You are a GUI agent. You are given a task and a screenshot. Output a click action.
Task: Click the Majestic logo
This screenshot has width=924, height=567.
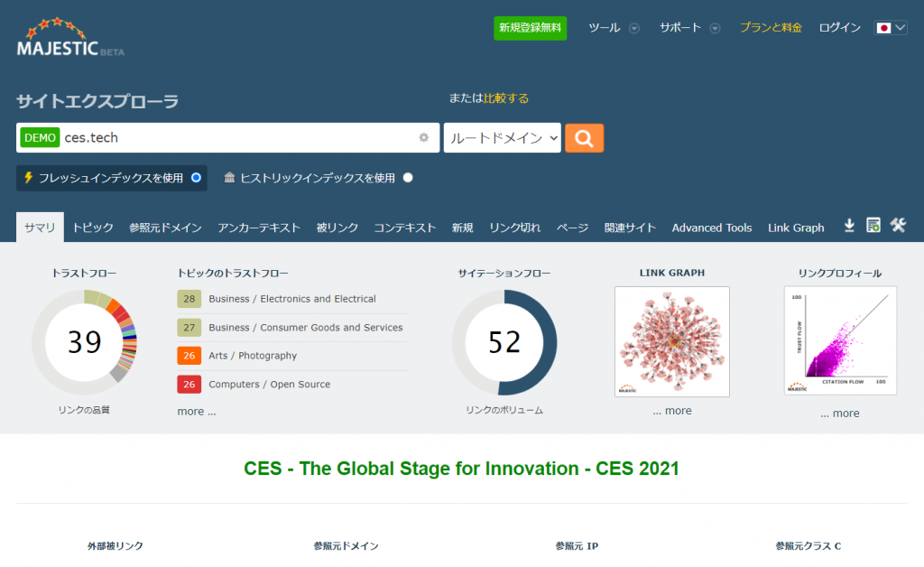click(x=70, y=37)
